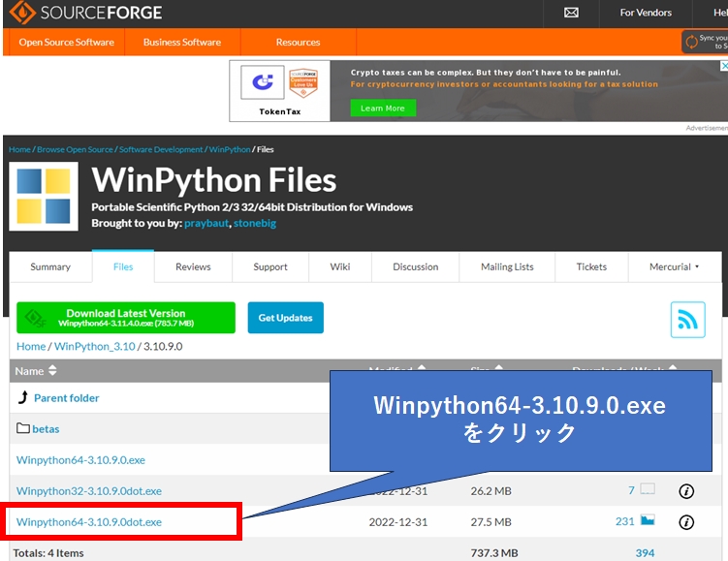Switch to the Wiki tab
This screenshot has height=561, width=728.
[340, 266]
